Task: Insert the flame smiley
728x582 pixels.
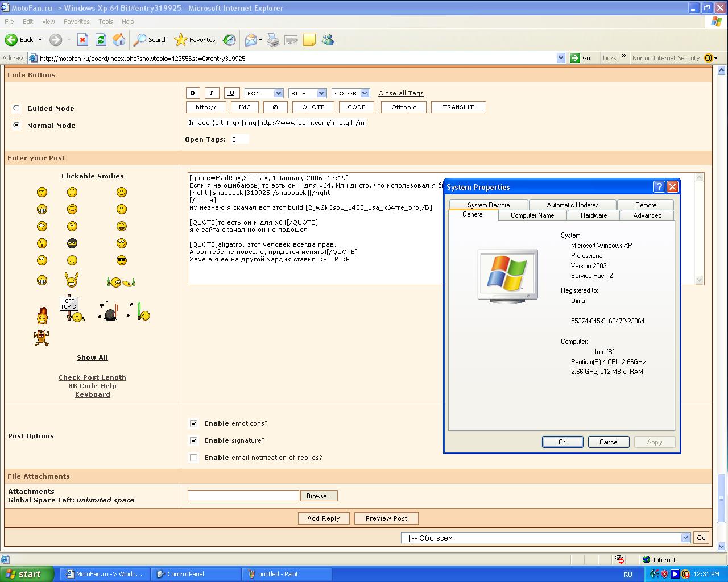Action: point(42,315)
